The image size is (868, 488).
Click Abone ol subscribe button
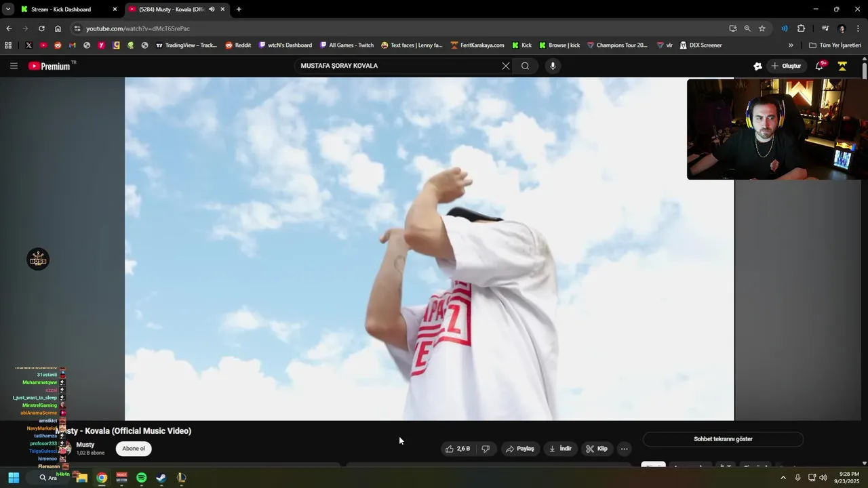[134, 449]
